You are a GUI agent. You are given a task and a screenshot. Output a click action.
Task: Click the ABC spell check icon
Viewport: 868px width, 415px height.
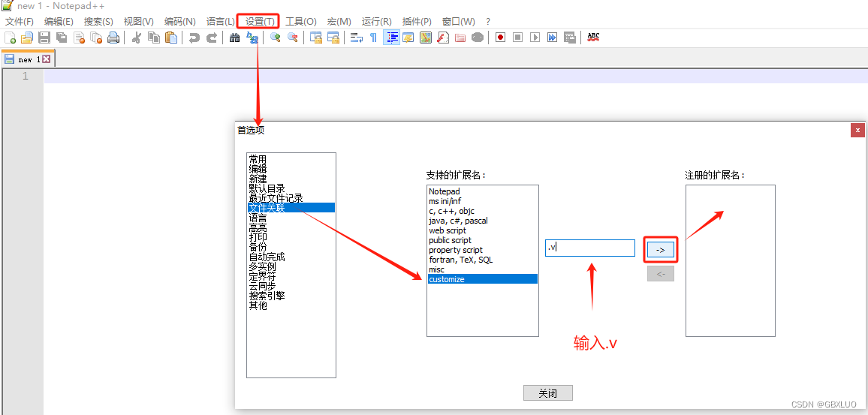(x=593, y=37)
